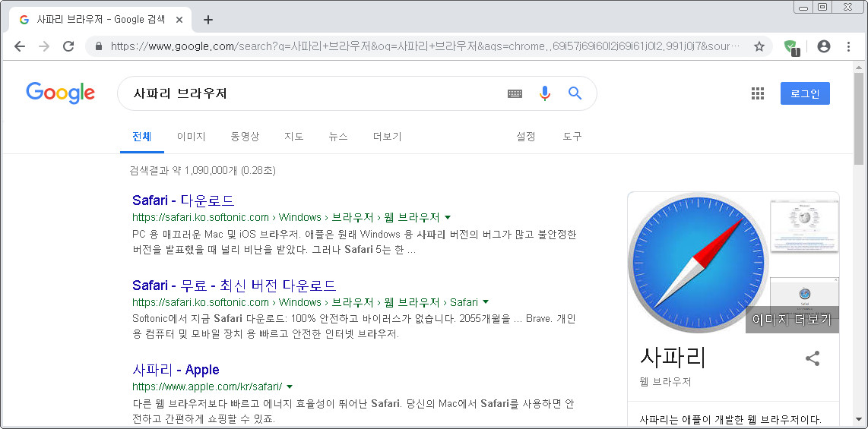
Task: Click the blue magnifier search icon
Action: 575,93
